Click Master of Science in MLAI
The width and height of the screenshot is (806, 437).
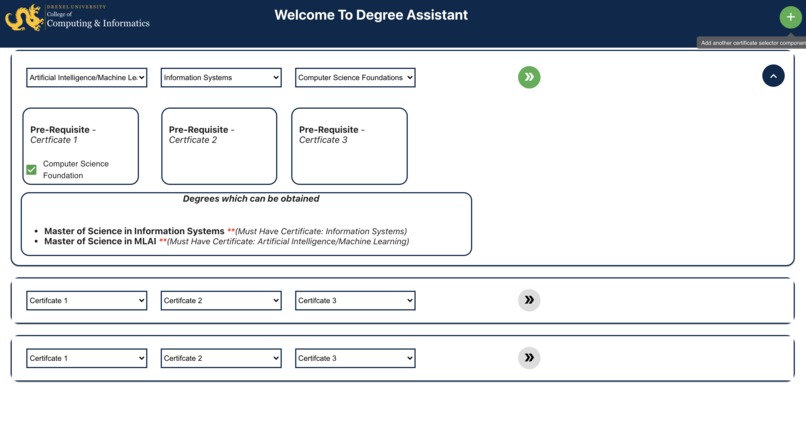pyautogui.click(x=100, y=241)
